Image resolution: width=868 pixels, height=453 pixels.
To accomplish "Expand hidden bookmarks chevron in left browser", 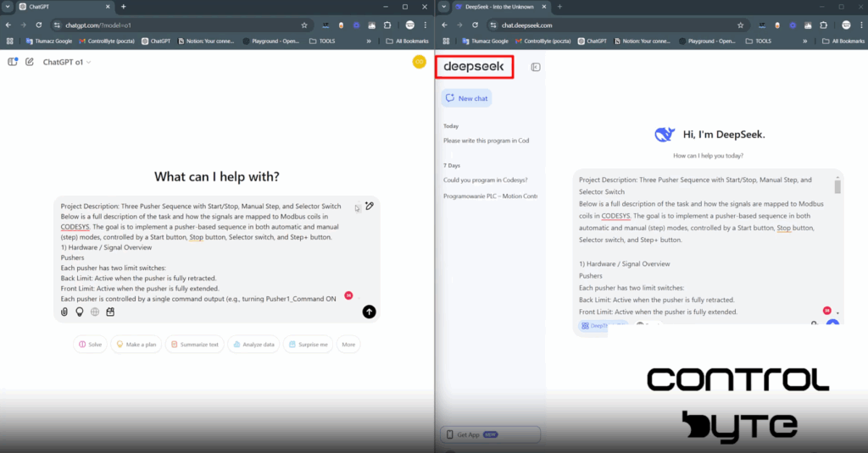I will [x=369, y=41].
